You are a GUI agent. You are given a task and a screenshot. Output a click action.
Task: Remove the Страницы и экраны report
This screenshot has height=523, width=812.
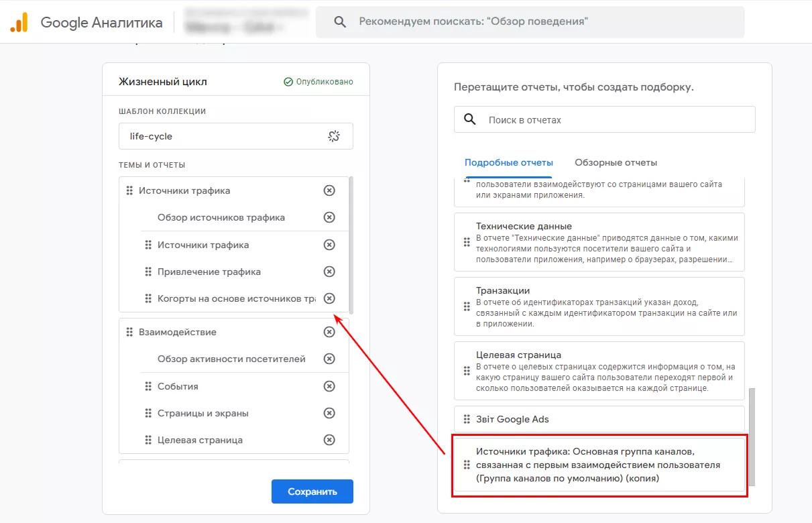[x=329, y=413]
